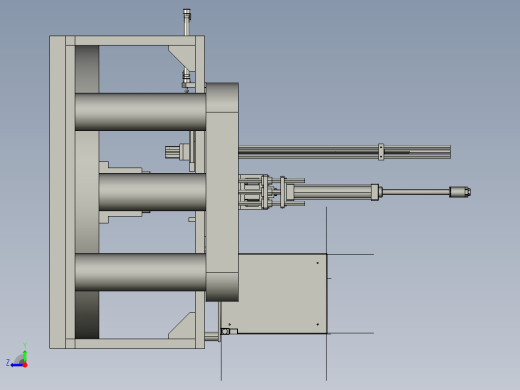Select the middle large horizontal cylinder
Viewport: 520px width, 390px height.
(152, 192)
